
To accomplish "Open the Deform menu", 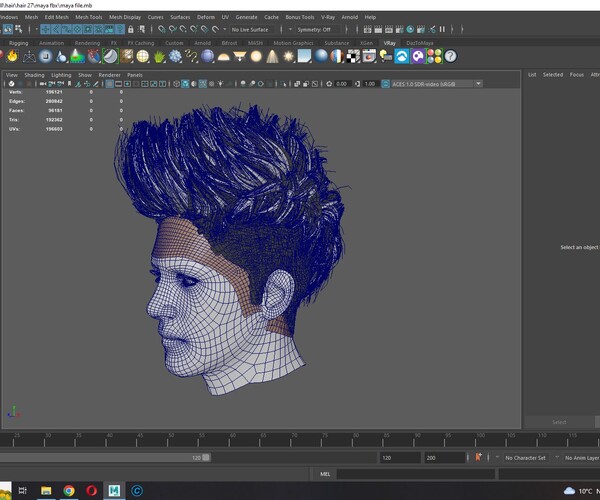I will 206,17.
